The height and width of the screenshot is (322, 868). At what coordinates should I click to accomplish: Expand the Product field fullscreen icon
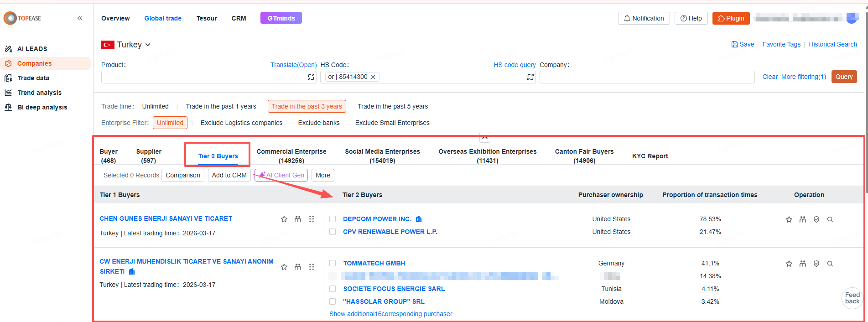coord(311,77)
